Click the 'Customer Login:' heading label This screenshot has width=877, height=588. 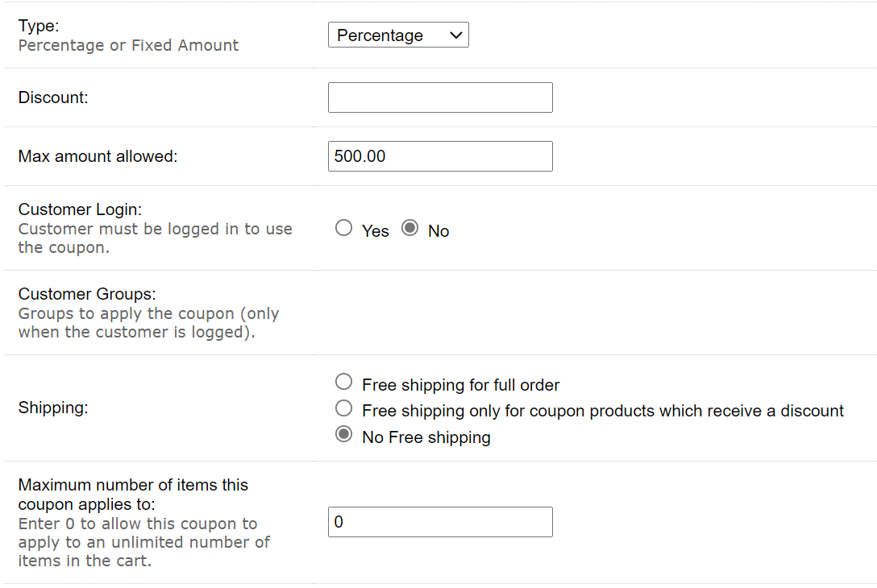coord(80,209)
